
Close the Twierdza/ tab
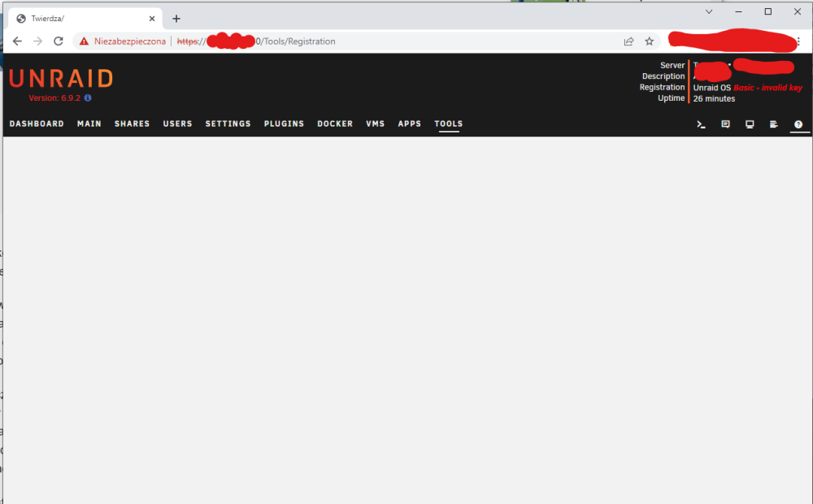point(152,19)
